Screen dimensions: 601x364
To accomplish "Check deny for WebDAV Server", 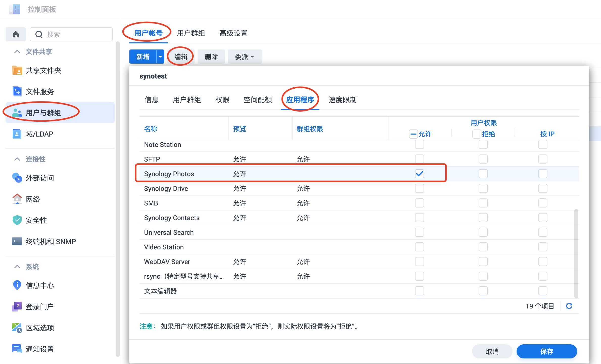I will pyautogui.click(x=483, y=262).
